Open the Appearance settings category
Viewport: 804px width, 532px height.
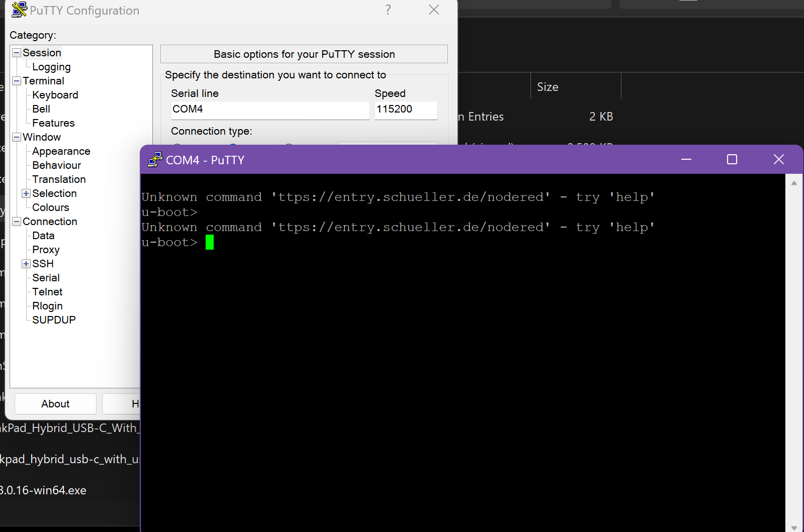(x=61, y=151)
